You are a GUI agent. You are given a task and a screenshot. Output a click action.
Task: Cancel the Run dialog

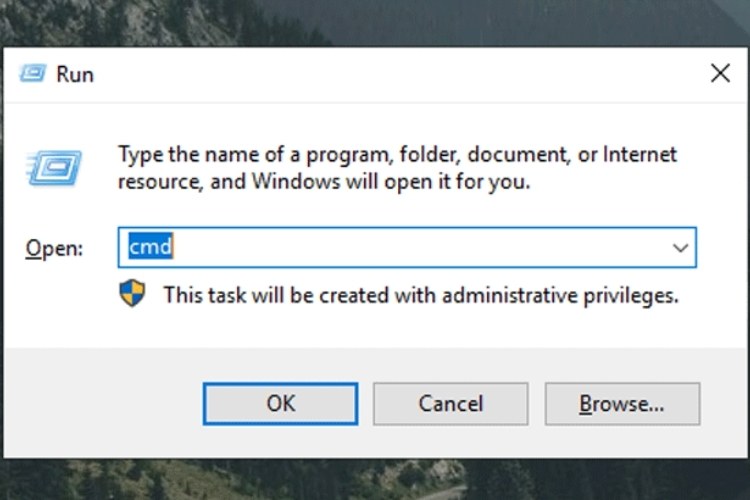(x=451, y=403)
